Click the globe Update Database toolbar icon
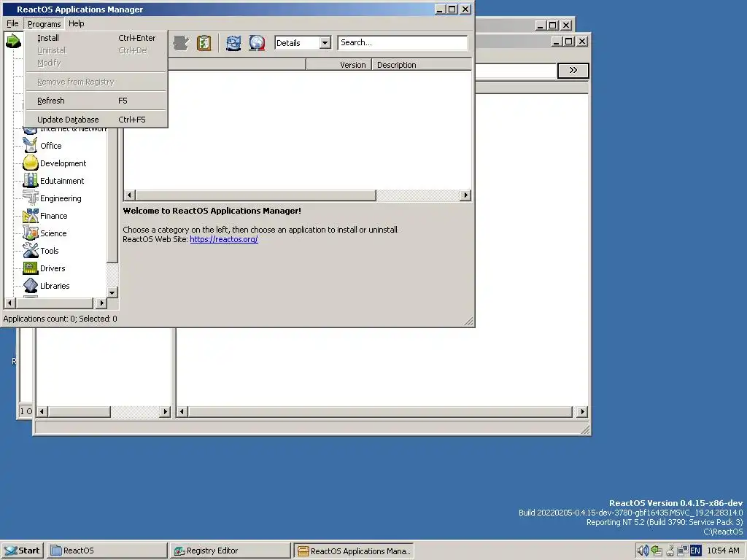The image size is (747, 560). (257, 43)
